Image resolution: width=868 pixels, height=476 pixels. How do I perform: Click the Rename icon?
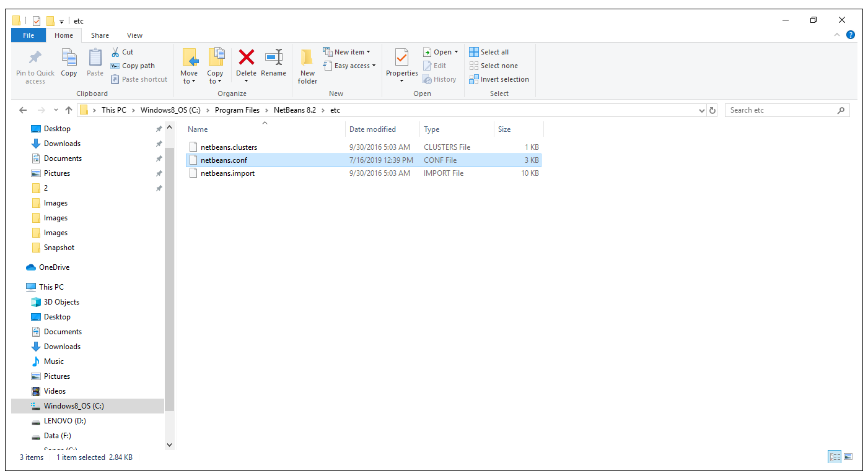pyautogui.click(x=273, y=58)
